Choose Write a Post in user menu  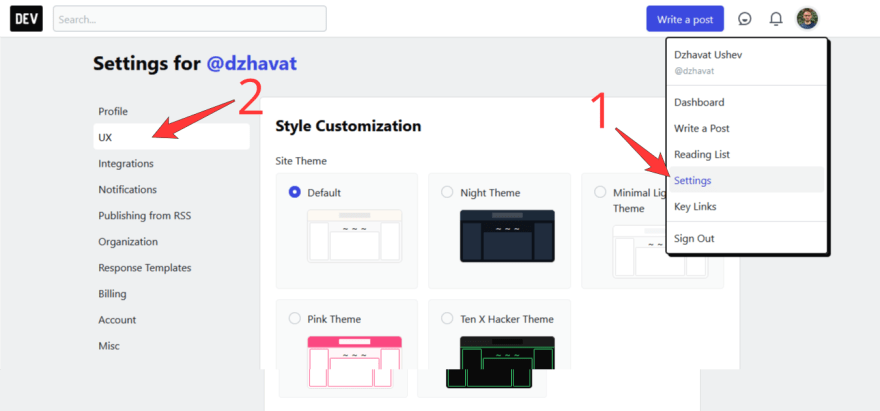(x=746, y=128)
